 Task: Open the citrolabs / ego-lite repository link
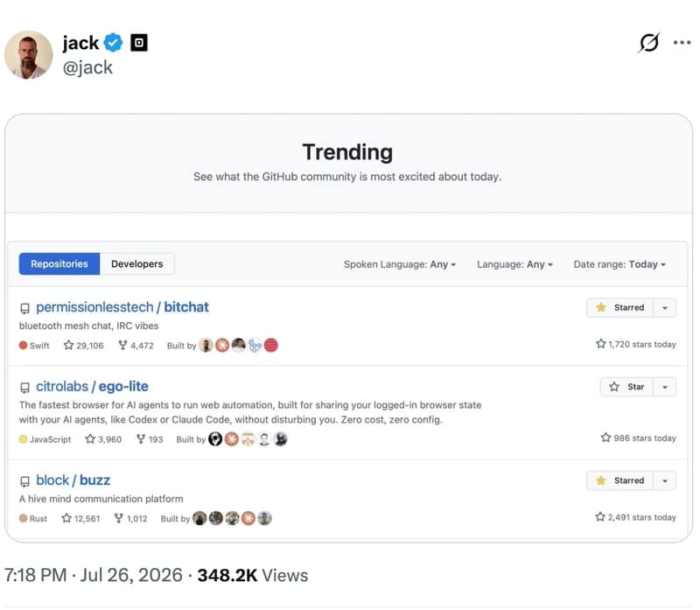pos(92,386)
